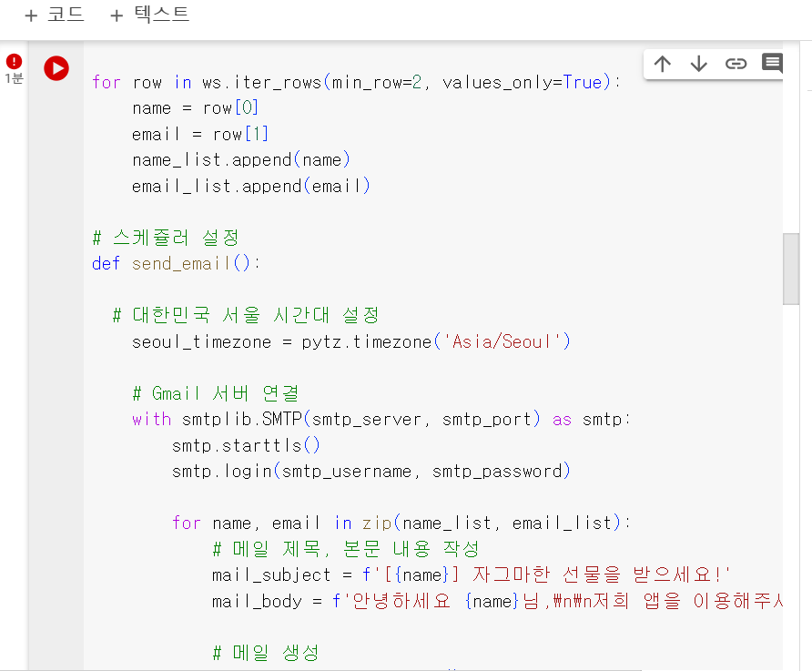Click the seoul_timezone assignment line

pos(351,341)
